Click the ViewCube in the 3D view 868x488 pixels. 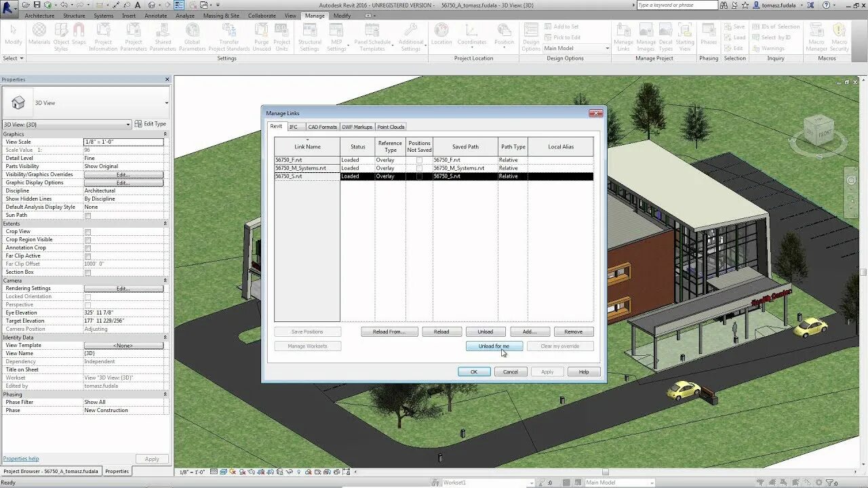[x=818, y=131]
